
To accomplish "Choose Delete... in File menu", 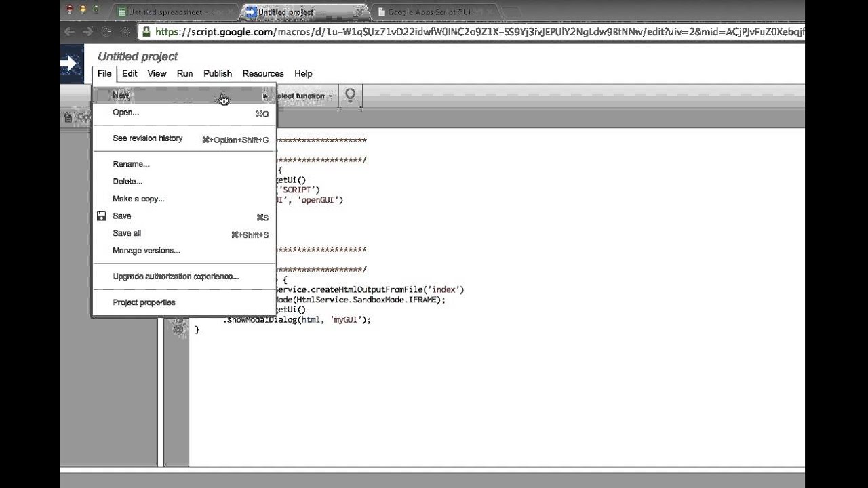I will click(184, 181).
